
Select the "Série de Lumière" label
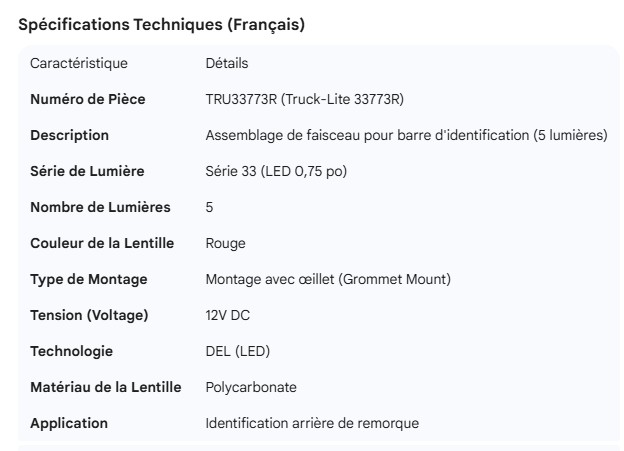[x=87, y=172]
